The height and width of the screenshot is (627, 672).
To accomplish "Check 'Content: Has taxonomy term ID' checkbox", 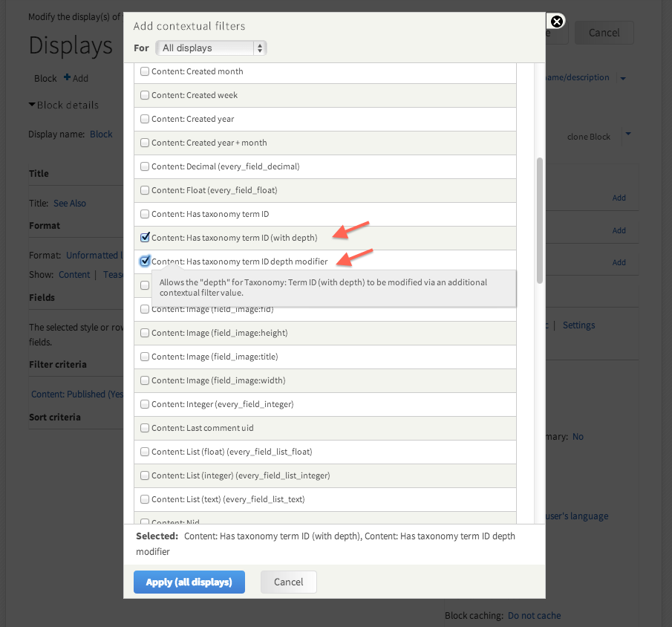I will [145, 213].
